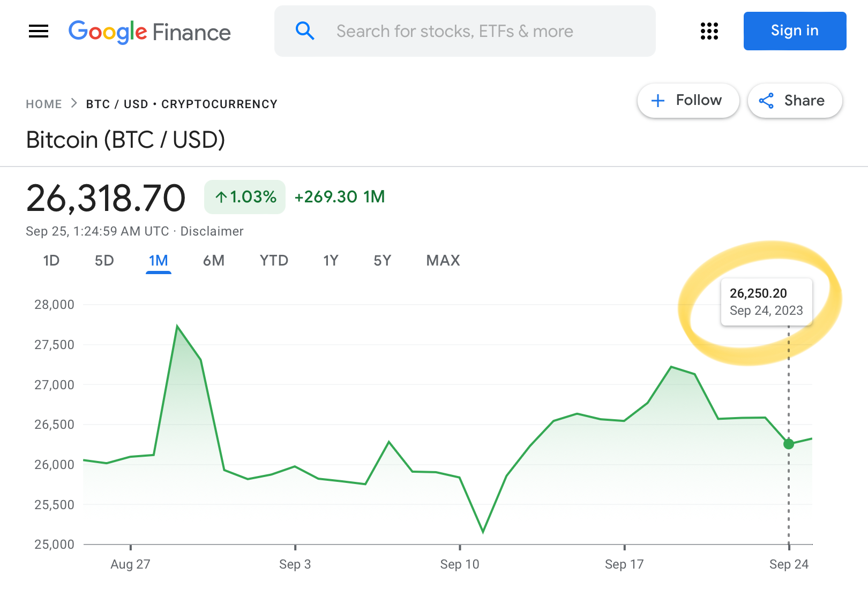868x590 pixels.
Task: Switch chart to 5D range
Action: (104, 261)
